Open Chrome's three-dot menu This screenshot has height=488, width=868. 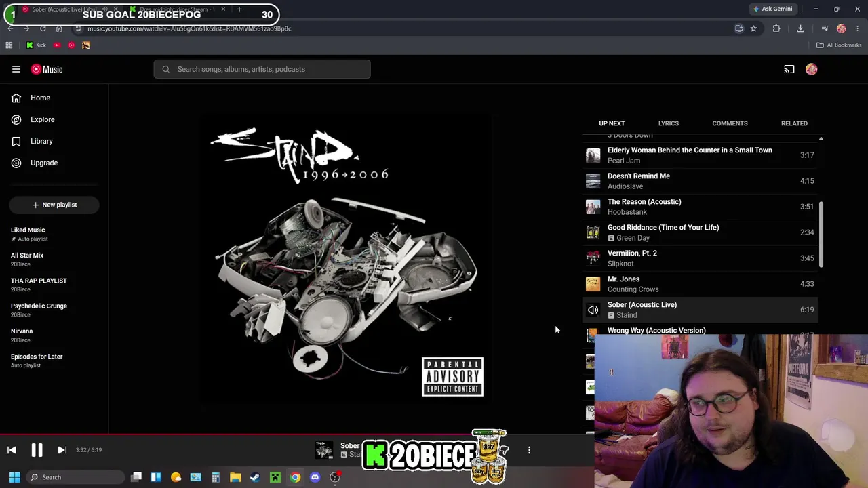[x=858, y=28]
